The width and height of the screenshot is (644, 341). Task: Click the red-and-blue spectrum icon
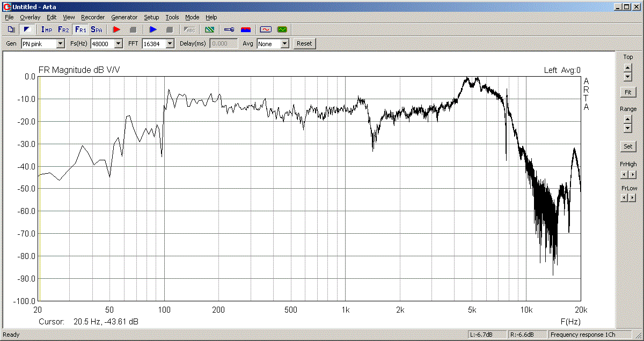tap(246, 29)
